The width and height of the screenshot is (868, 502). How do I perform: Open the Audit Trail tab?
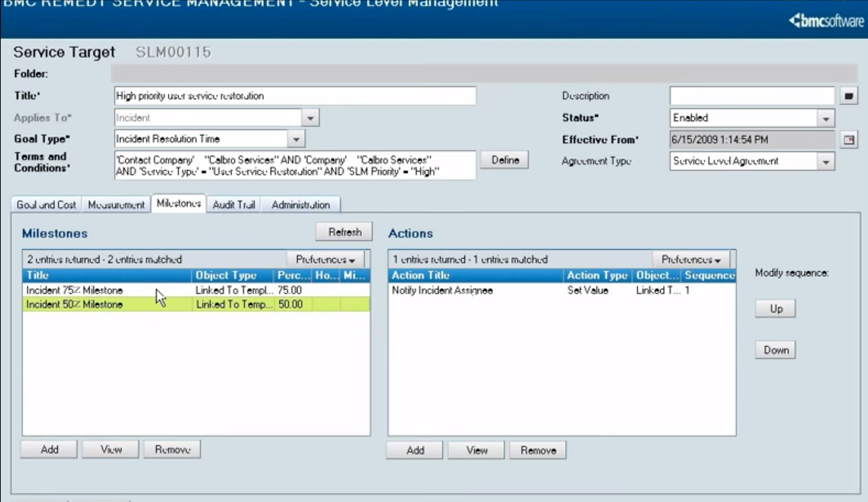(x=234, y=205)
